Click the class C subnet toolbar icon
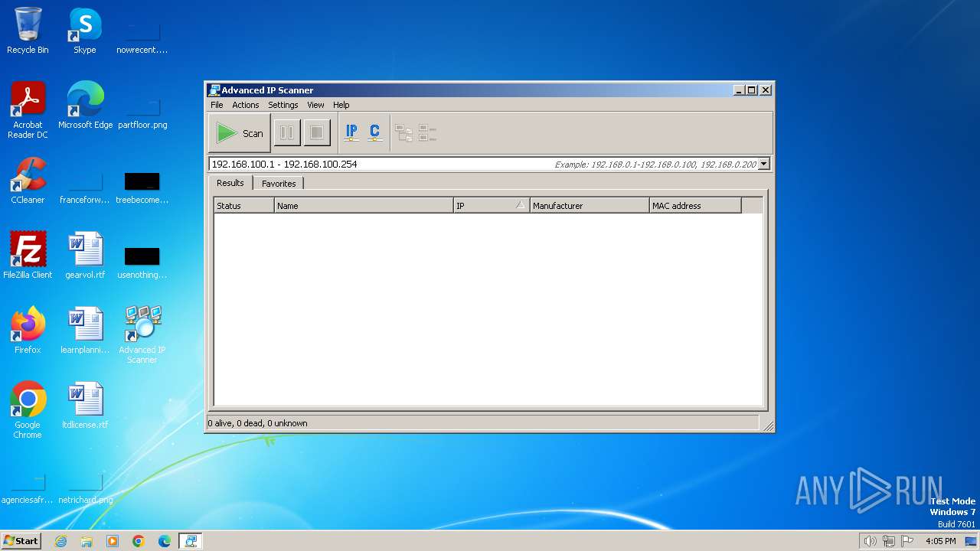This screenshot has height=551, width=980. (374, 132)
